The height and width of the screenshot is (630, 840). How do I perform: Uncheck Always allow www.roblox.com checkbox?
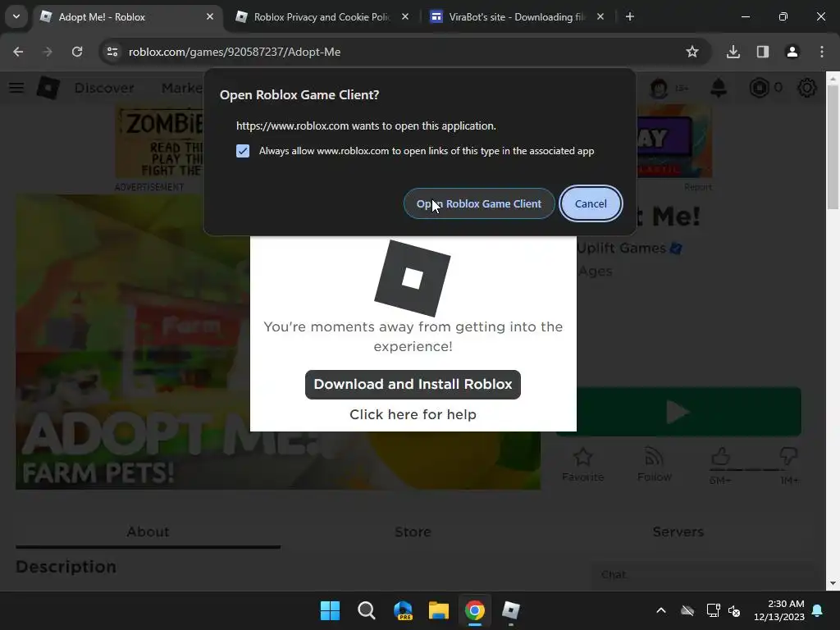click(243, 151)
